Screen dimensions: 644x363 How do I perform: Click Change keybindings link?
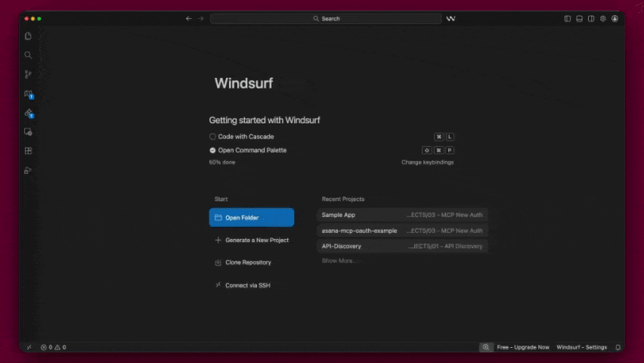tap(428, 163)
